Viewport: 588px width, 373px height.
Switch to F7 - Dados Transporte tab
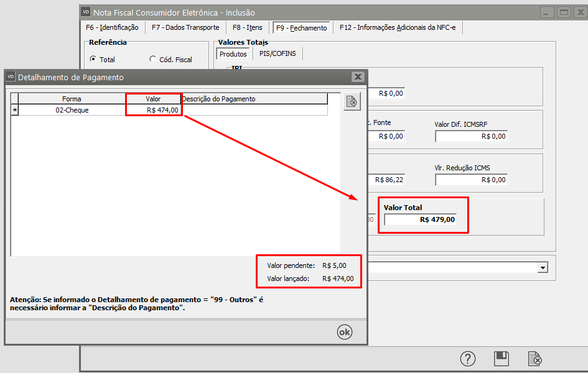pyautogui.click(x=185, y=28)
